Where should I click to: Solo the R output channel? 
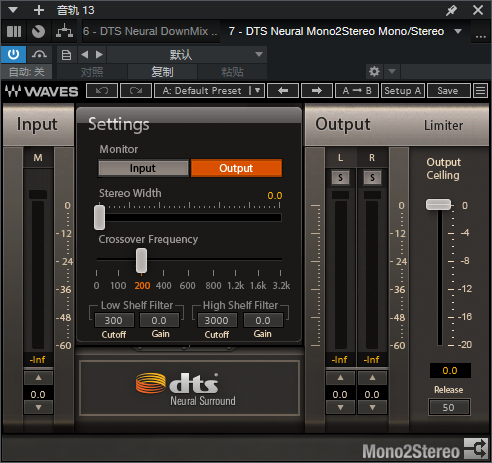click(372, 178)
